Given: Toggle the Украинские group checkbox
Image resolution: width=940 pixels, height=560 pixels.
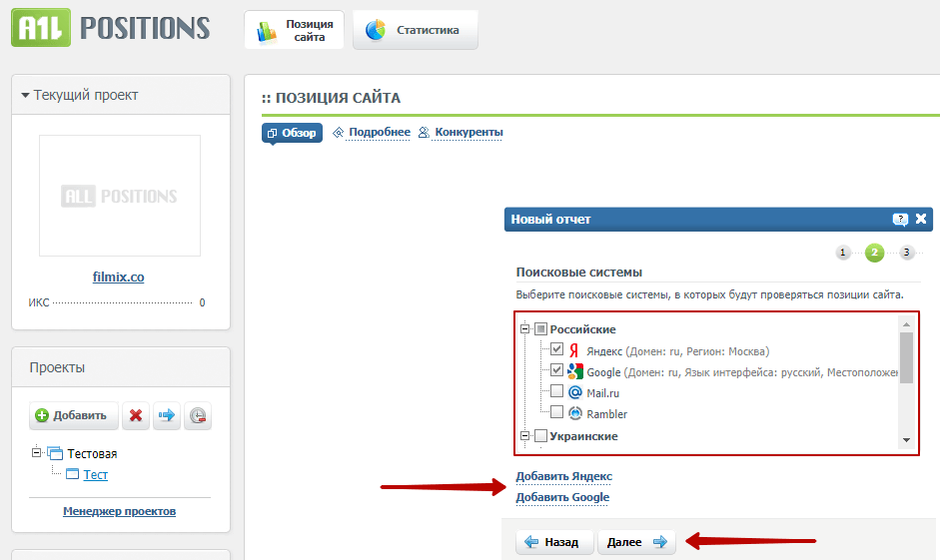Looking at the screenshot, I should pyautogui.click(x=540, y=435).
